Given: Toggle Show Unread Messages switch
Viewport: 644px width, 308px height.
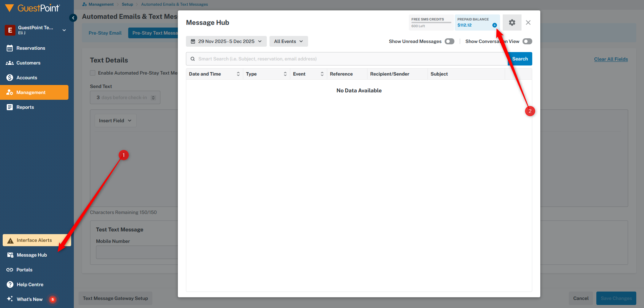Looking at the screenshot, I should pos(449,41).
